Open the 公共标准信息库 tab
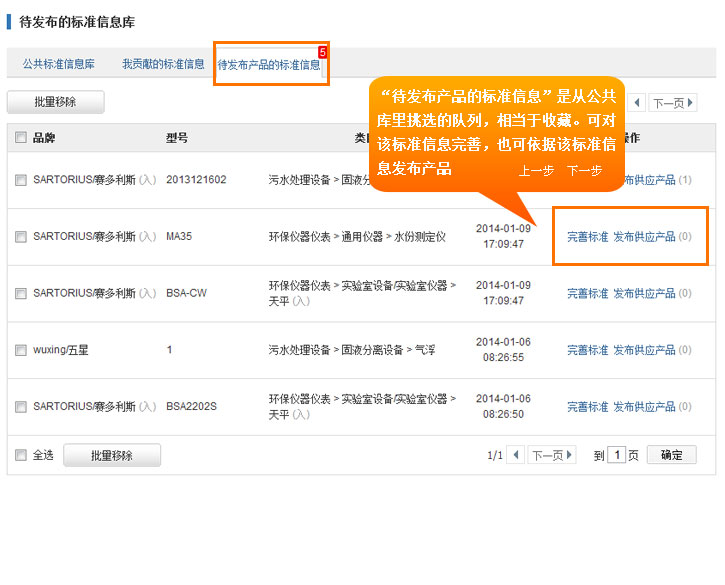 point(59,64)
